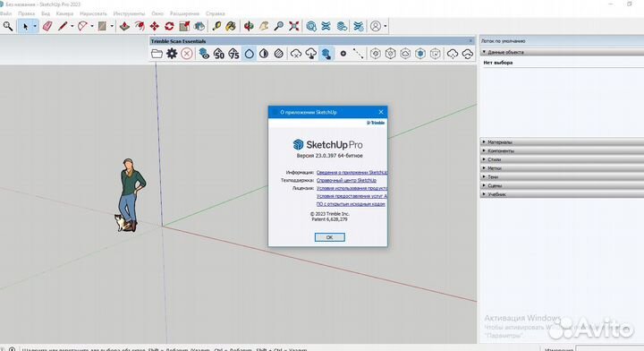644x351 pixels.
Task: Expand the Сцены panel
Action: (x=562, y=185)
